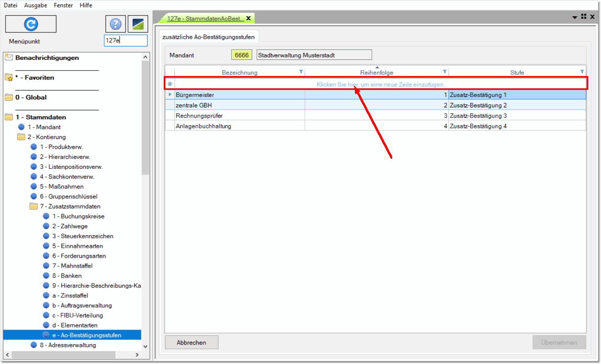This screenshot has height=364, width=601.
Task: Click filter icon in Reihenfolge column
Action: (x=445, y=72)
